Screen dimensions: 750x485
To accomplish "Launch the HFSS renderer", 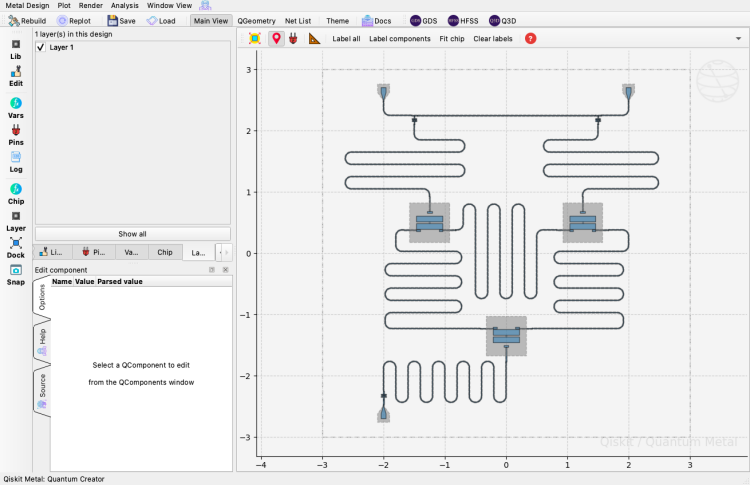I will point(463,21).
